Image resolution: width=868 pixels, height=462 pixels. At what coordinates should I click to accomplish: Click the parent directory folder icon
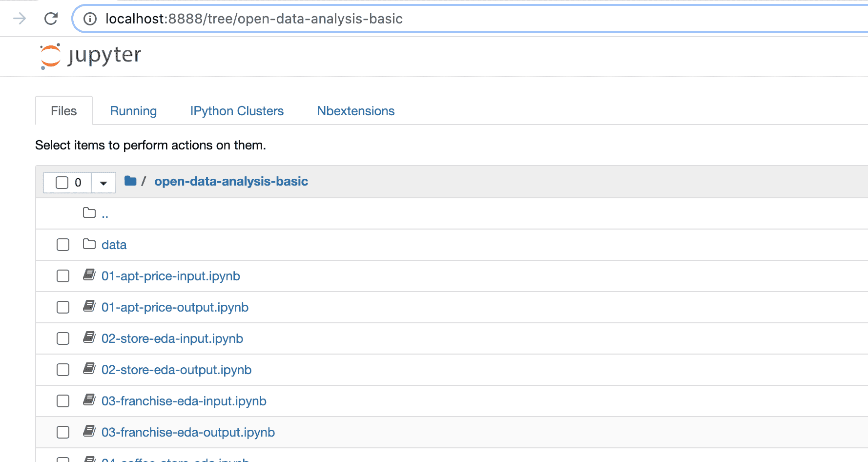coord(89,213)
